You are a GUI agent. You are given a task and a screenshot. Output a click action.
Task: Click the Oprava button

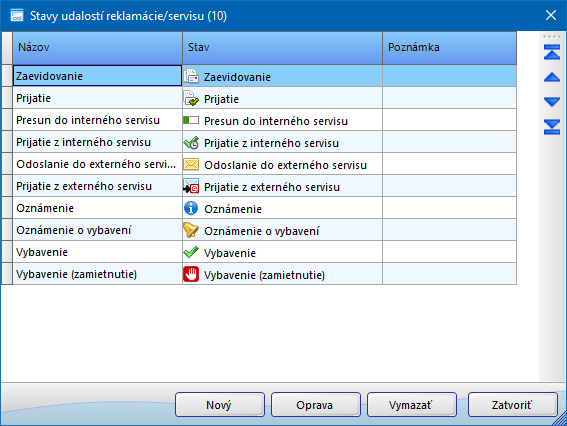pos(316,405)
